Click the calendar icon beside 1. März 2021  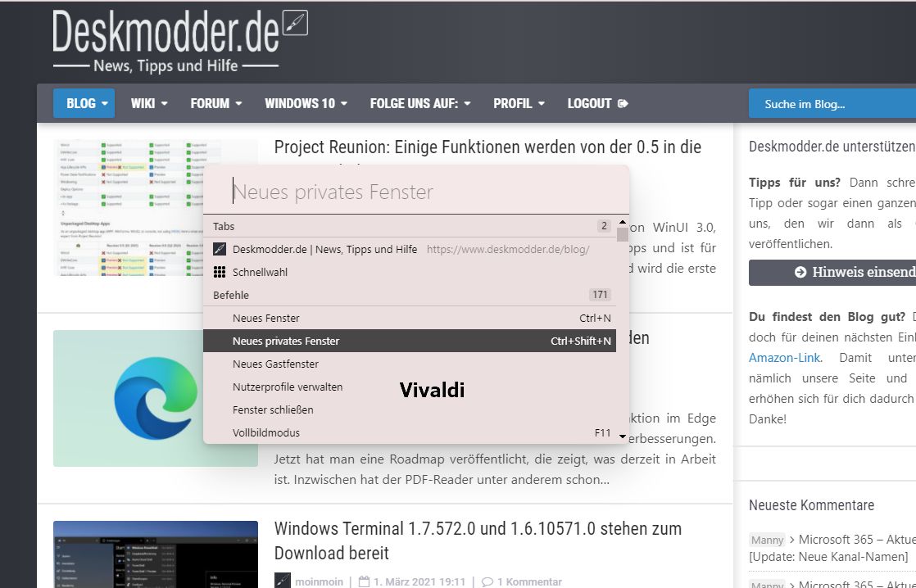click(364, 581)
